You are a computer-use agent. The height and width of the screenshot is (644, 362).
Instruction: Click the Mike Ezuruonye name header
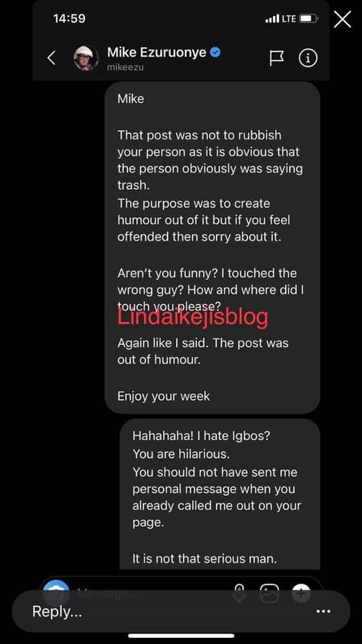pos(156,52)
